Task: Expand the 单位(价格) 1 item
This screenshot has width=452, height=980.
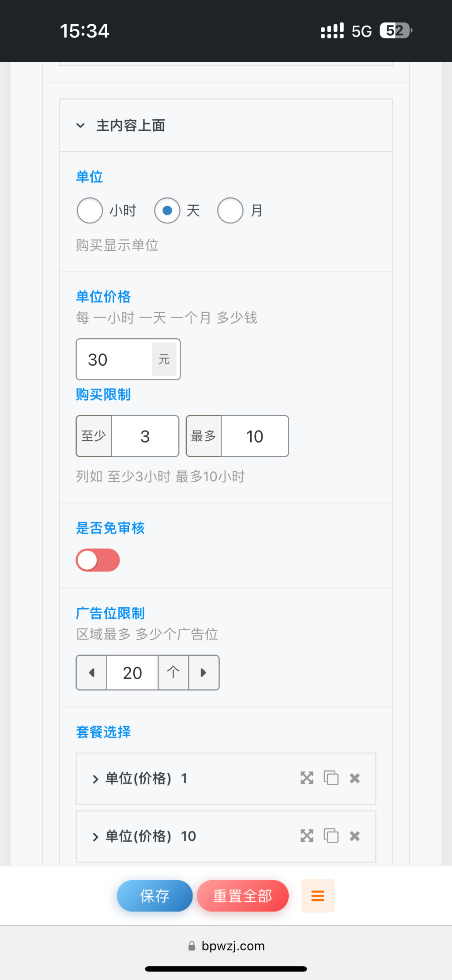Action: [95, 779]
